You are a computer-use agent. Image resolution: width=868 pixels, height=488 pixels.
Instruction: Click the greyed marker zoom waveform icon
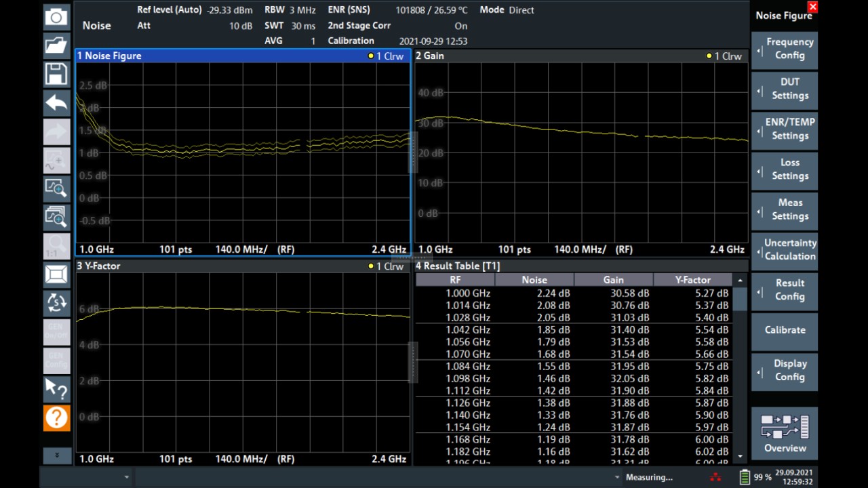coord(56,160)
